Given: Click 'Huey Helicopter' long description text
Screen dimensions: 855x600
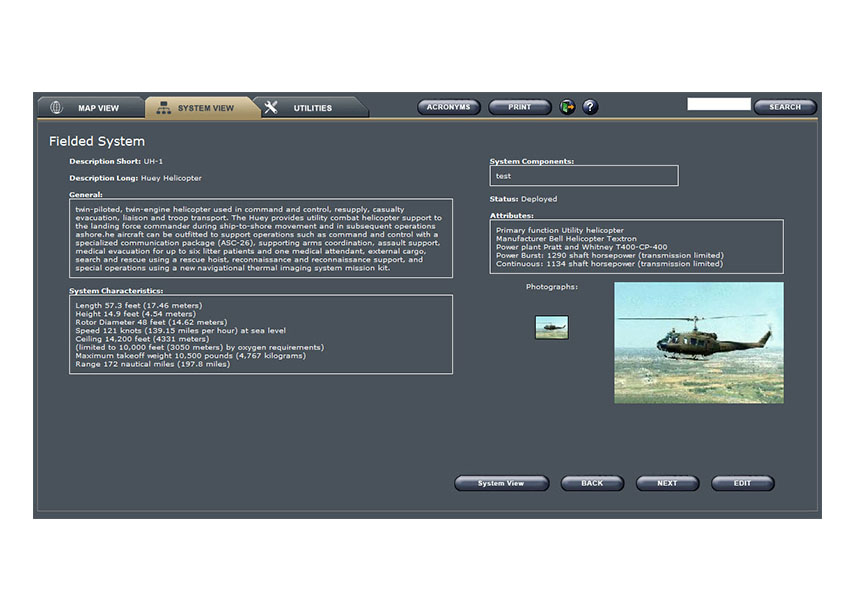Looking at the screenshot, I should 171,178.
